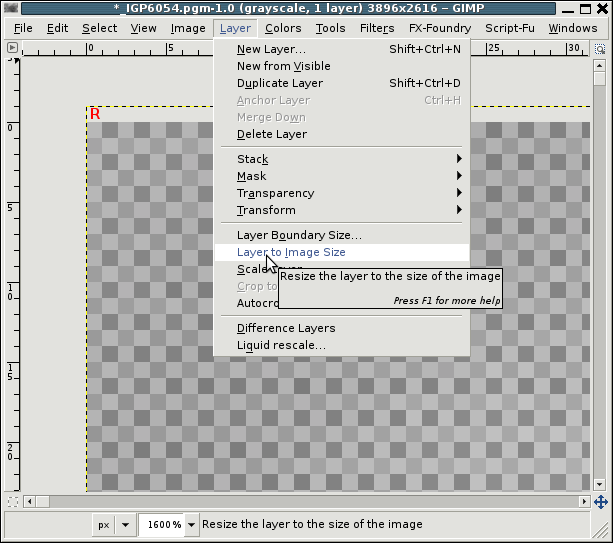Image resolution: width=613 pixels, height=543 pixels.
Task: Open the 1600% zoom dropdown arrow
Action: pyautogui.click(x=191, y=525)
